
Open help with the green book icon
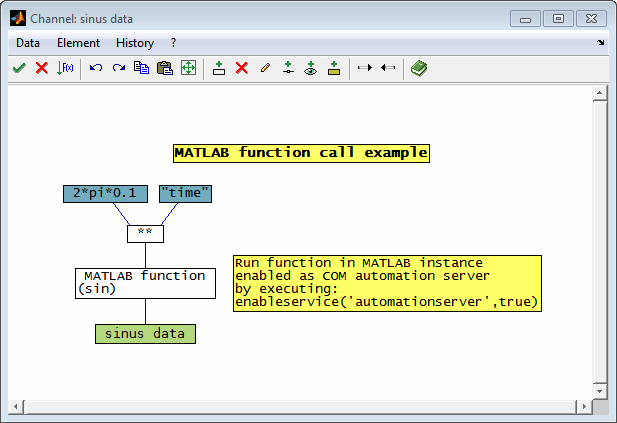pyautogui.click(x=419, y=68)
